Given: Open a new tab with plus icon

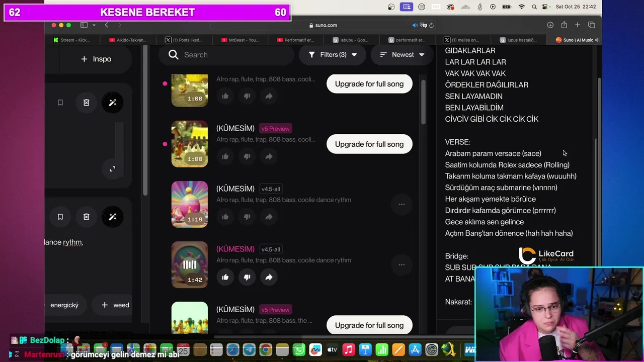Looking at the screenshot, I should point(578,25).
